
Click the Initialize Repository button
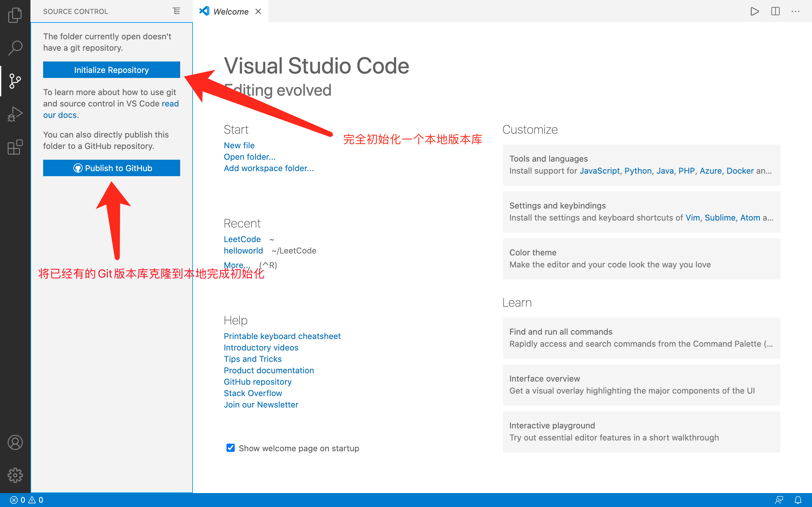111,70
